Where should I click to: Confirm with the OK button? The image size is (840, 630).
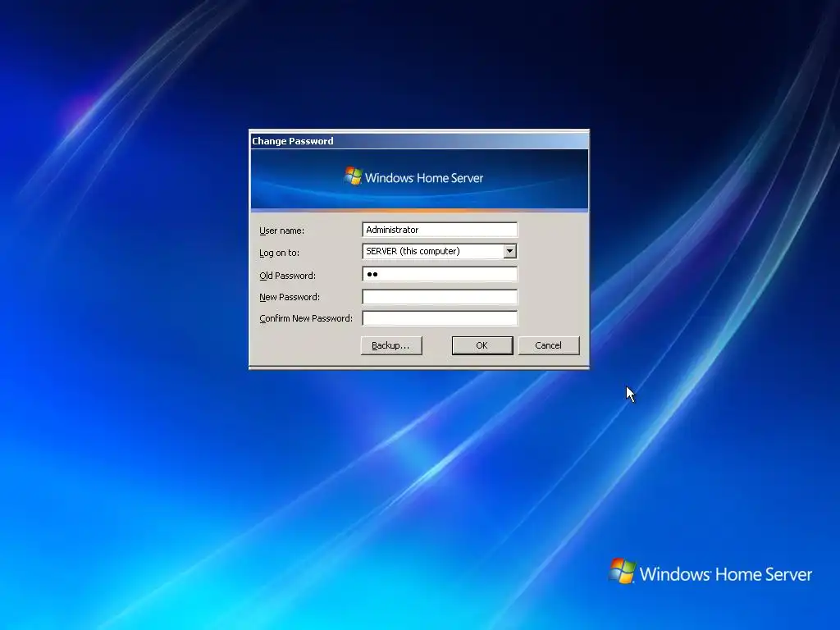[482, 345]
